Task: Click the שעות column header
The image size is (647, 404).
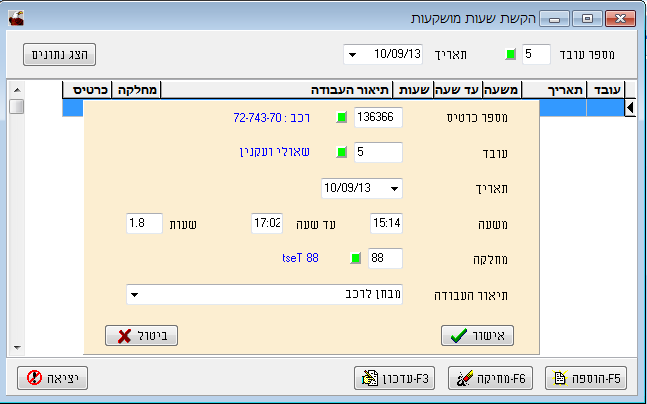Action: (x=412, y=90)
